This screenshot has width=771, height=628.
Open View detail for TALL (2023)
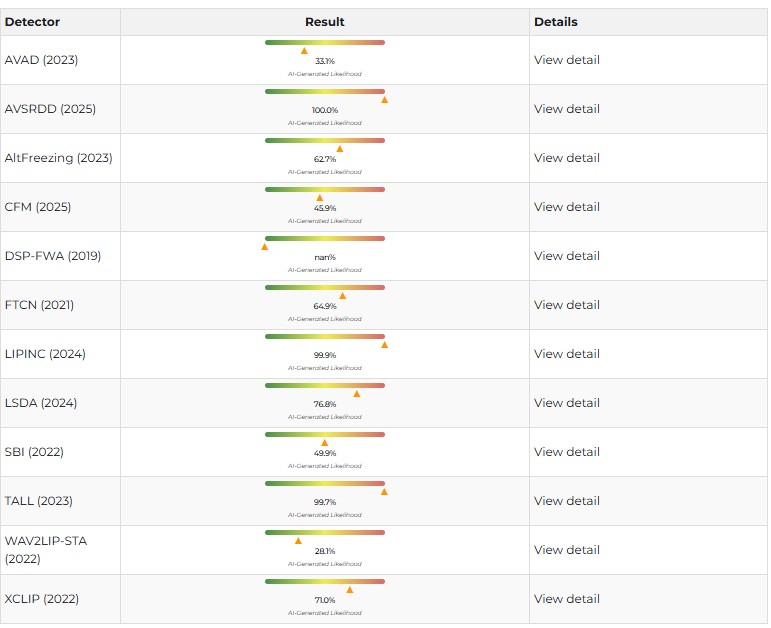point(566,501)
